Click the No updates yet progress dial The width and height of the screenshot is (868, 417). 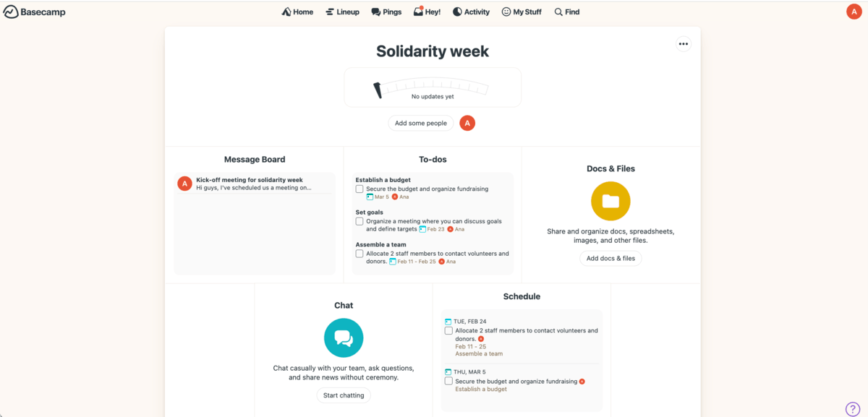pos(432,87)
